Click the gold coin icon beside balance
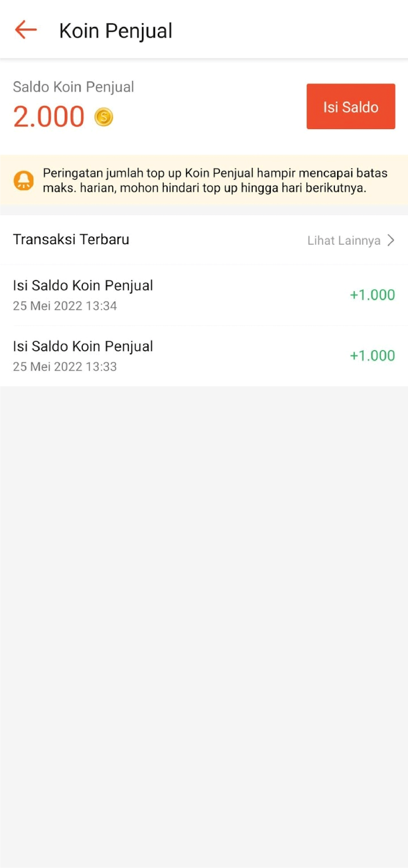Image resolution: width=408 pixels, height=868 pixels. tap(104, 117)
